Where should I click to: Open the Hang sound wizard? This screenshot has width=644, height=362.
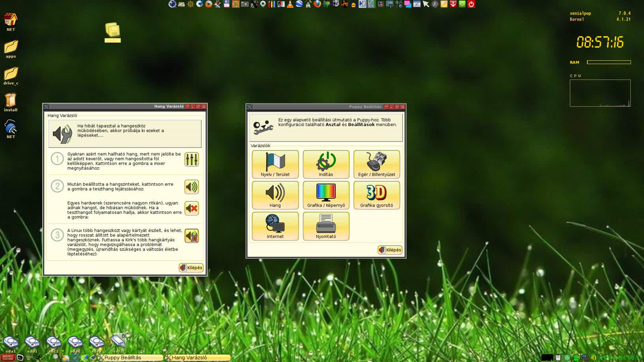tap(275, 195)
